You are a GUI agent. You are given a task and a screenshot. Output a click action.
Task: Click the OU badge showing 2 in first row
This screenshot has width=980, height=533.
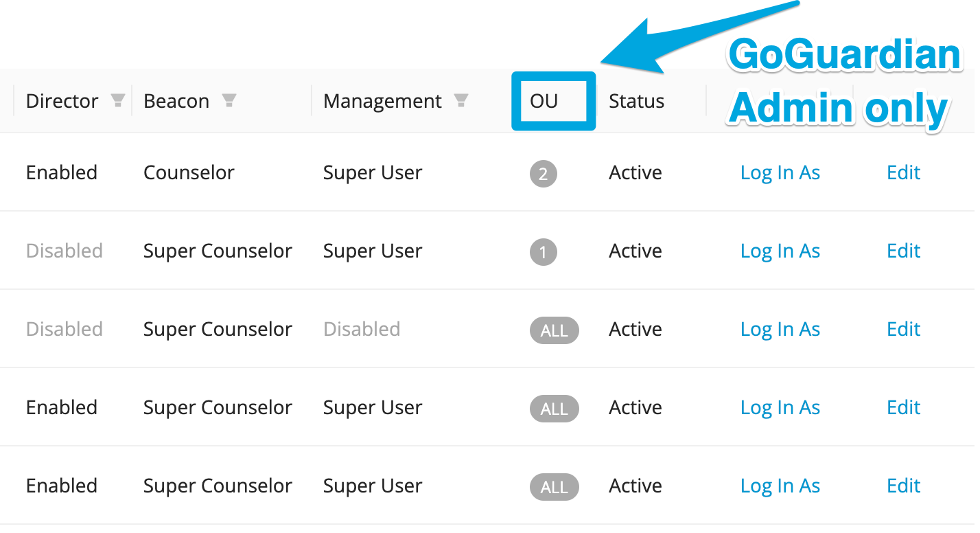pos(544,174)
